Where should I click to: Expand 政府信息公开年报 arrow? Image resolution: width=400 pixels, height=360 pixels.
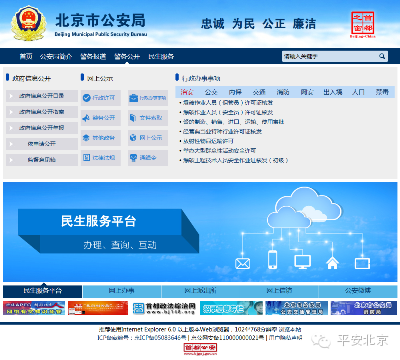11,128
